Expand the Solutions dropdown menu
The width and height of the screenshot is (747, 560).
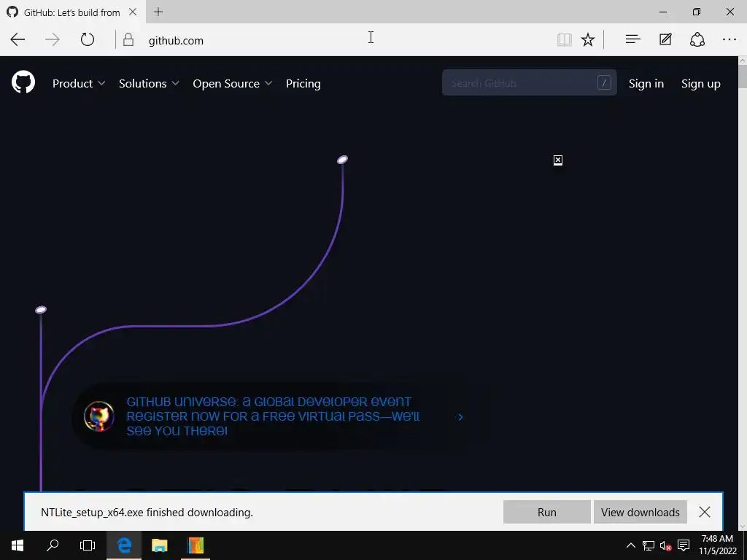pos(149,83)
